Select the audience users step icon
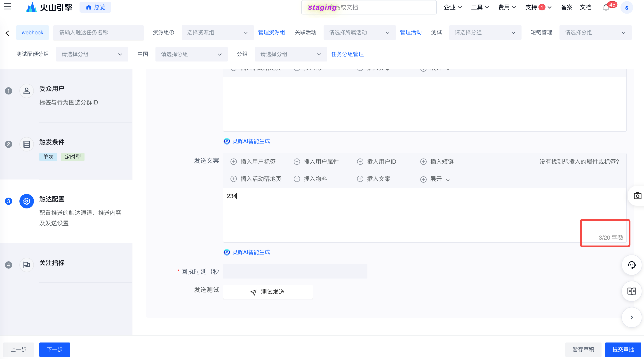 [27, 91]
